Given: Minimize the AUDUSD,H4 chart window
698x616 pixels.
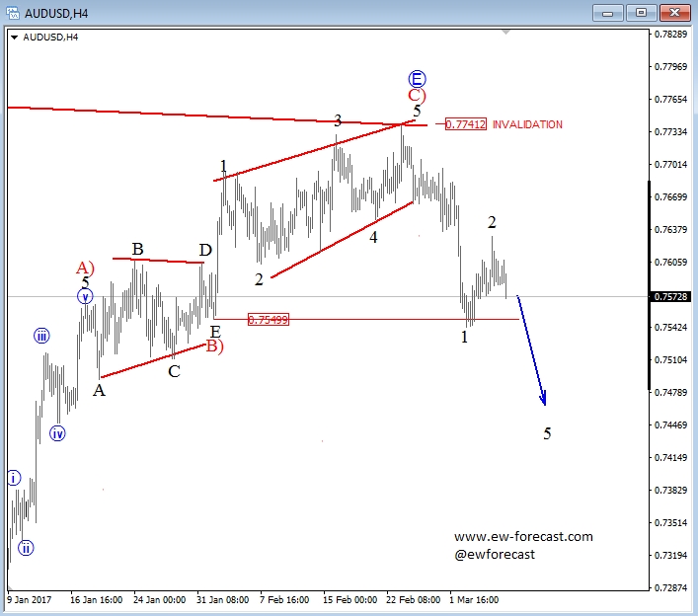Looking at the screenshot, I should point(607,14).
